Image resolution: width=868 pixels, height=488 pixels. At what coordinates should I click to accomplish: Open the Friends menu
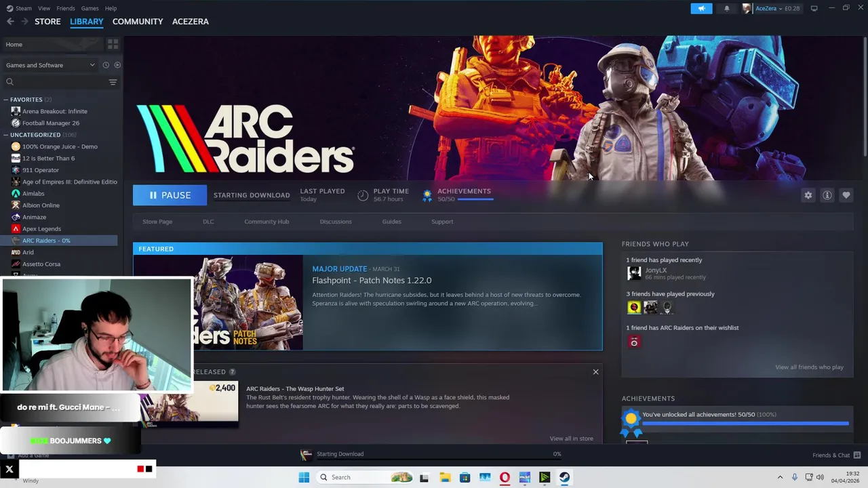tap(66, 8)
